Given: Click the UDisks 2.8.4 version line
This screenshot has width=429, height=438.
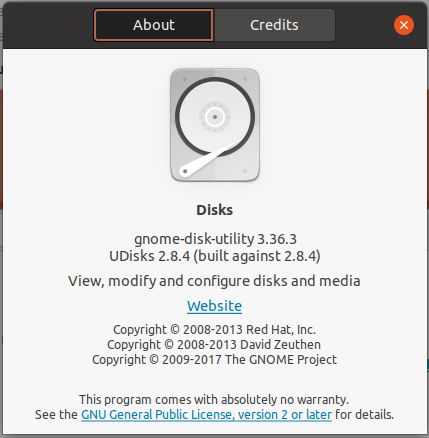Looking at the screenshot, I should pyautogui.click(x=215, y=256).
